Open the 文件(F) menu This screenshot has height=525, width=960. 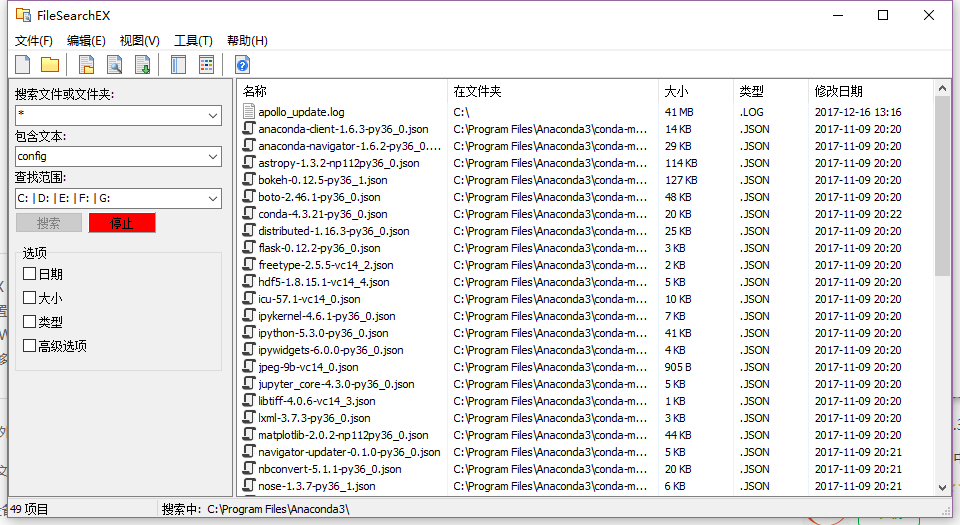34,41
